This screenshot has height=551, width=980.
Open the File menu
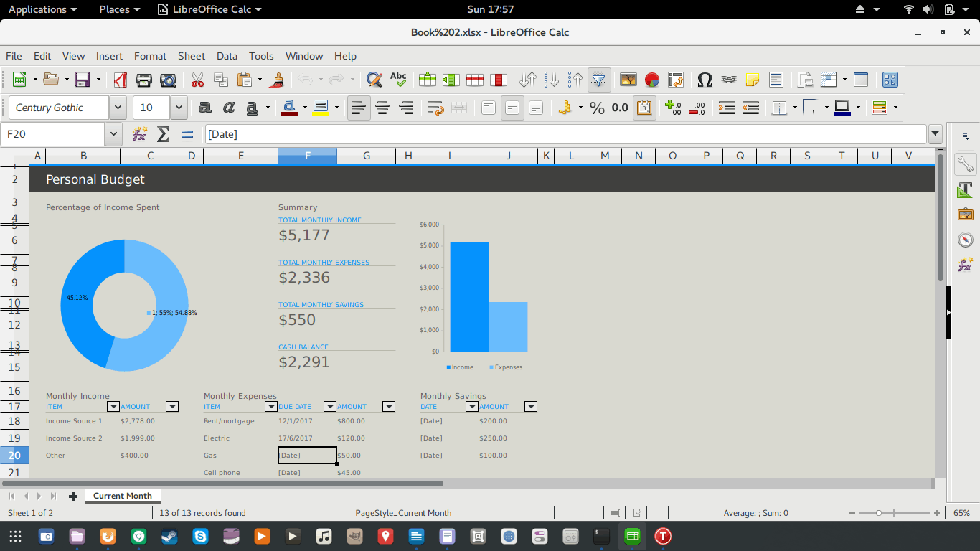click(x=14, y=56)
